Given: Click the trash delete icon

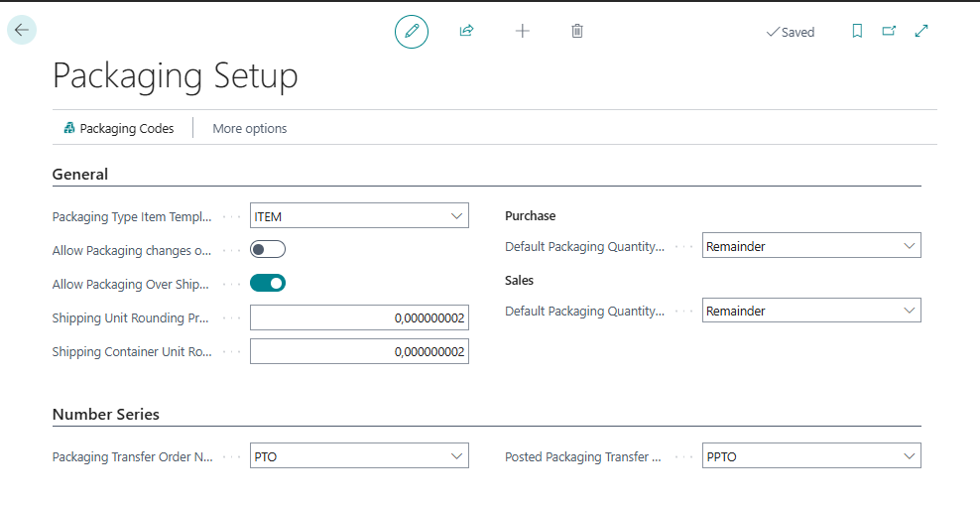Looking at the screenshot, I should point(577,31).
